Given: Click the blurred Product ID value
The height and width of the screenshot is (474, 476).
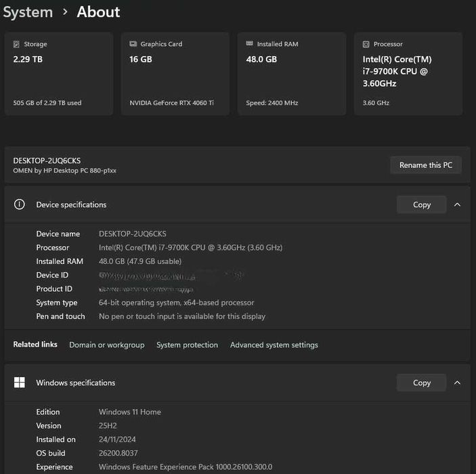Looking at the screenshot, I should [x=146, y=289].
